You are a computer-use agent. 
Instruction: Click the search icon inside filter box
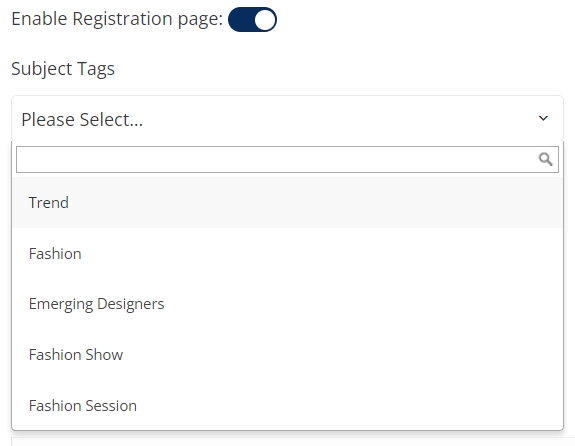pos(545,159)
